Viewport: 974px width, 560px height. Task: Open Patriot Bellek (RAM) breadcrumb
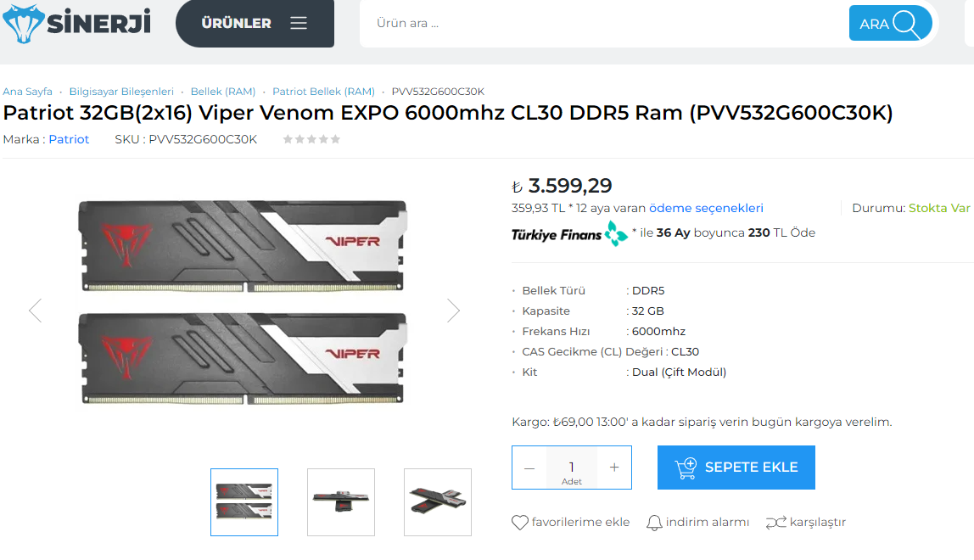(x=323, y=92)
